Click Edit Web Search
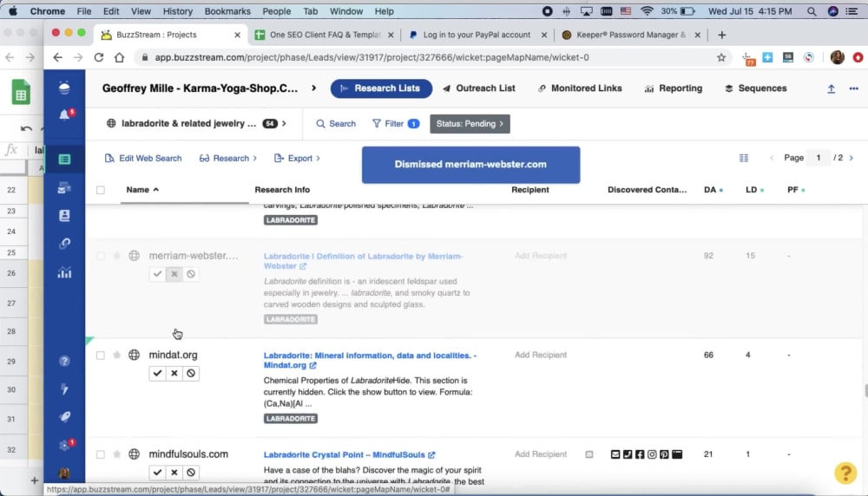The width and height of the screenshot is (868, 496). tap(143, 158)
